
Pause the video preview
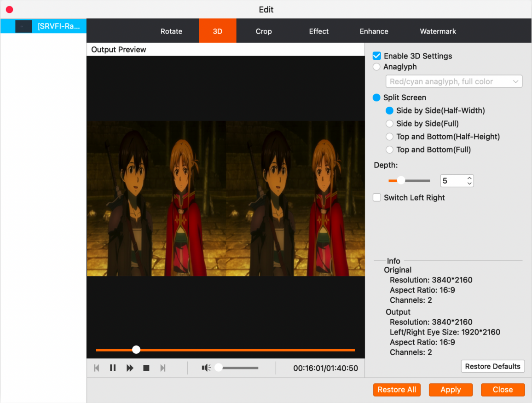click(113, 368)
